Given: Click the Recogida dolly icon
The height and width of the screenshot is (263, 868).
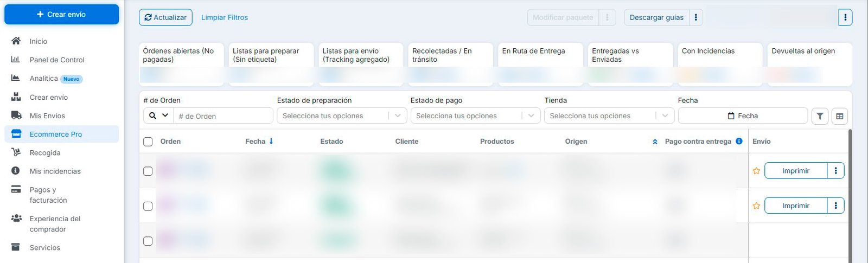Looking at the screenshot, I should click(x=16, y=152).
